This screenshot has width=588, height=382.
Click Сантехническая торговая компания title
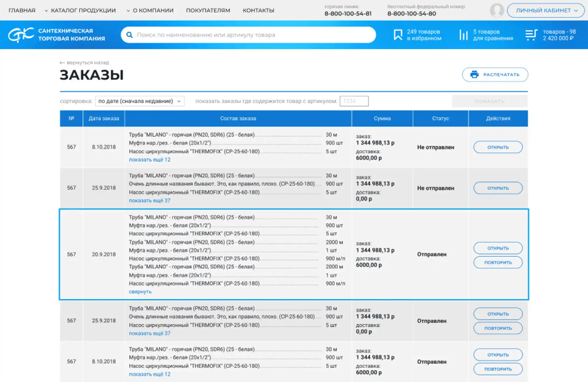point(72,35)
